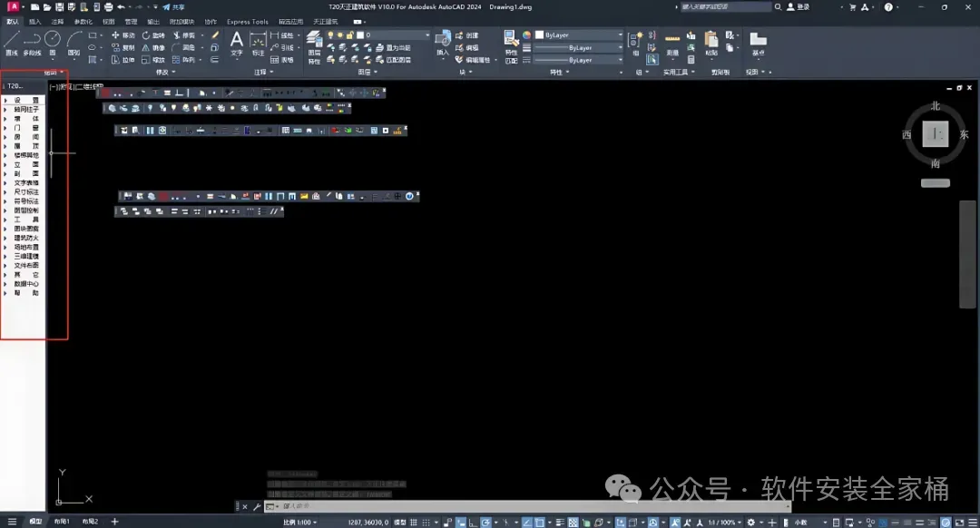
Task: Toggle the layer lightbulb on/off icon
Action: (x=330, y=35)
